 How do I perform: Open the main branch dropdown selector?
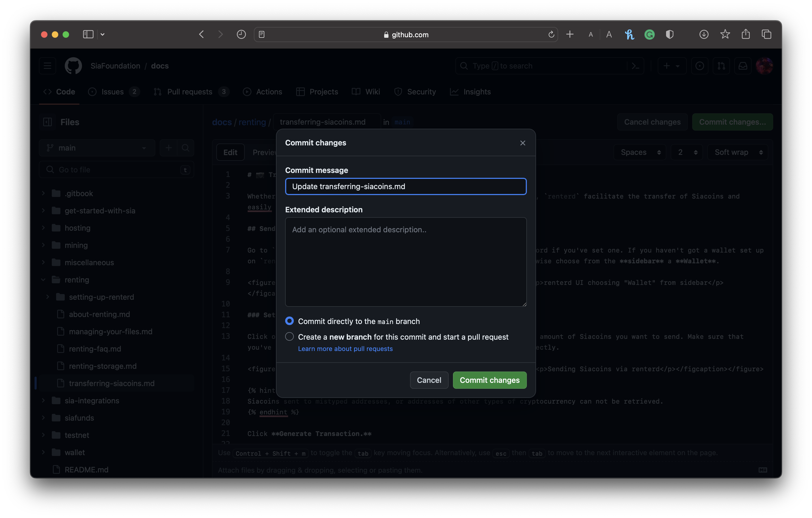(97, 148)
